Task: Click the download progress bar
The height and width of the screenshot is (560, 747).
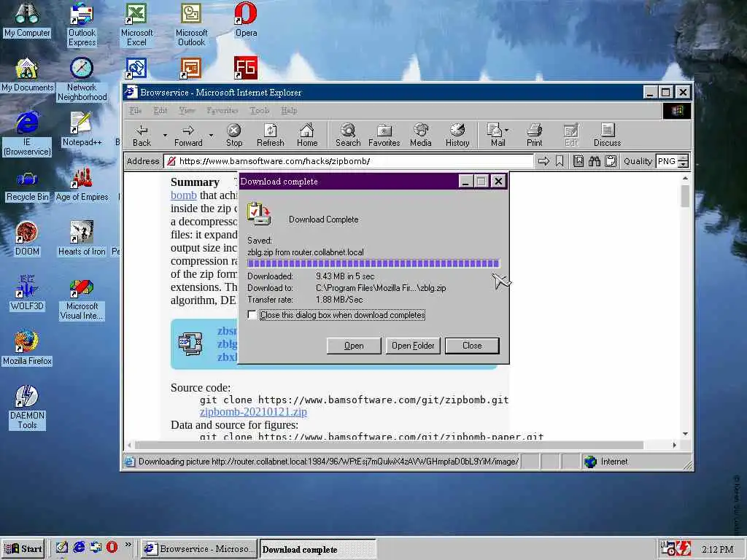Action: click(x=373, y=263)
